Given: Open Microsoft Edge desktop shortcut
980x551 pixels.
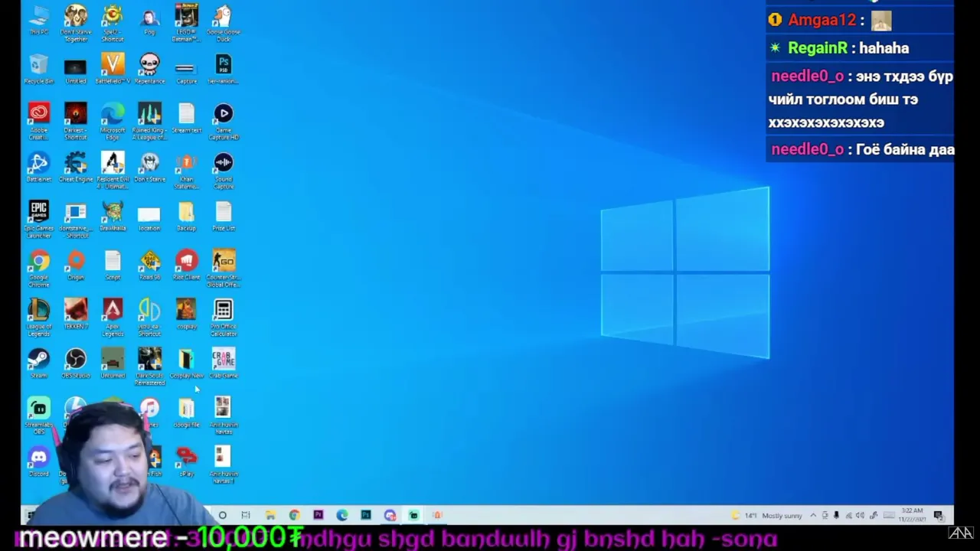Looking at the screenshot, I should [113, 121].
